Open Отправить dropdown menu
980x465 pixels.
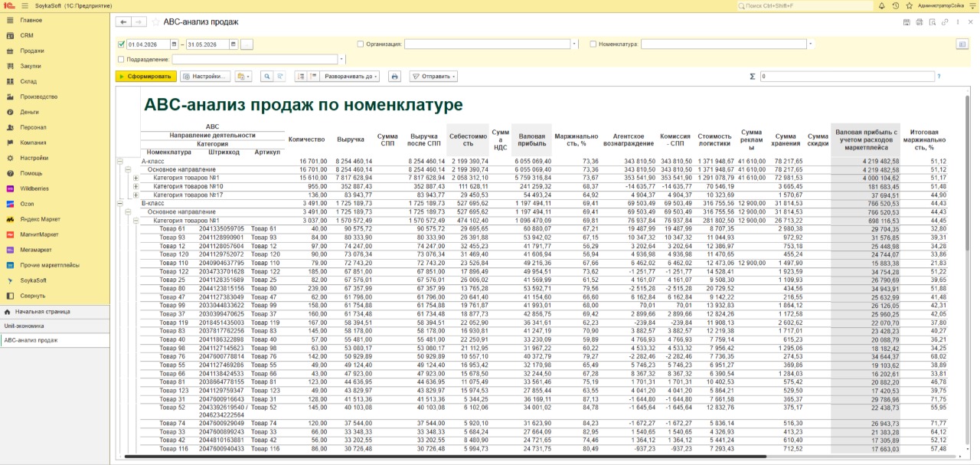[433, 77]
